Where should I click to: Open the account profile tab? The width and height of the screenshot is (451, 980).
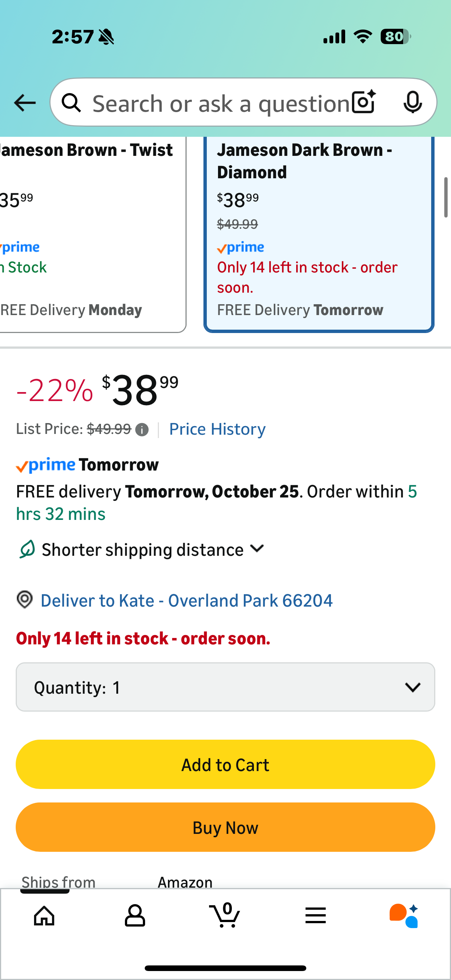click(135, 915)
